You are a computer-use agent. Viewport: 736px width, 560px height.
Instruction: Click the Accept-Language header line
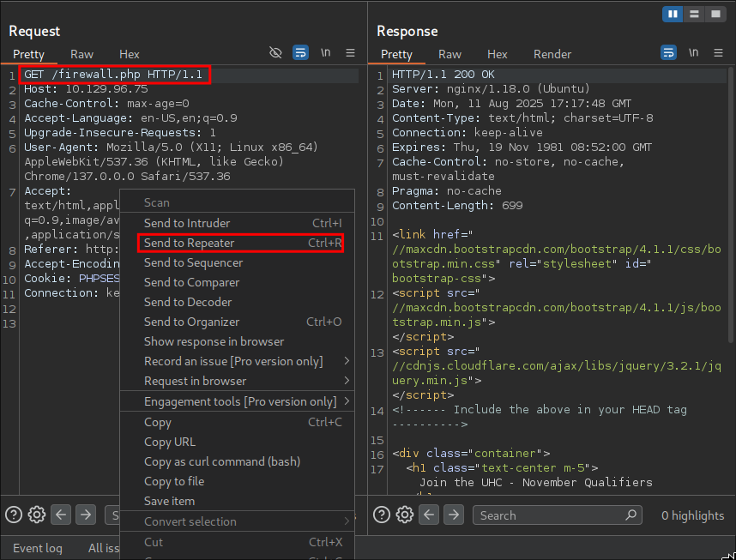click(x=130, y=117)
